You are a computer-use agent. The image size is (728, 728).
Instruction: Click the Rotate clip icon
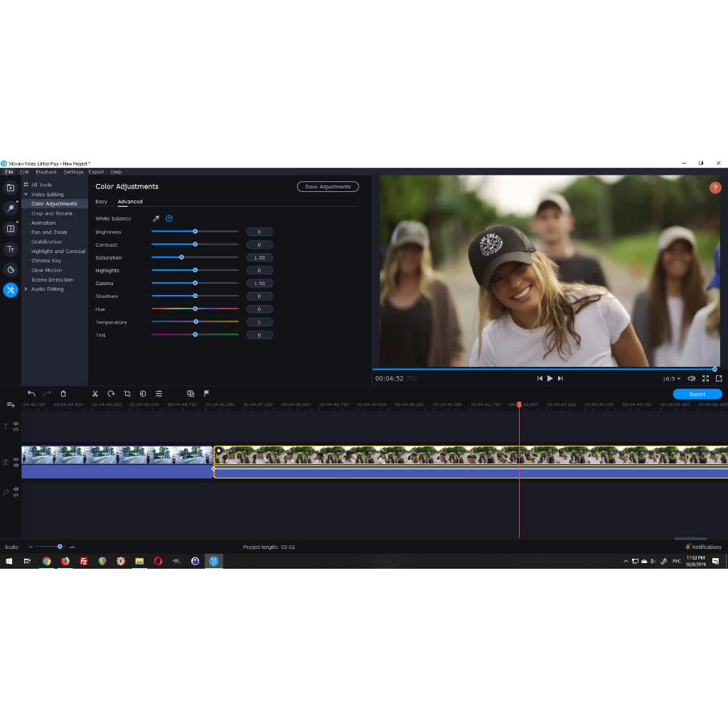coord(111,394)
